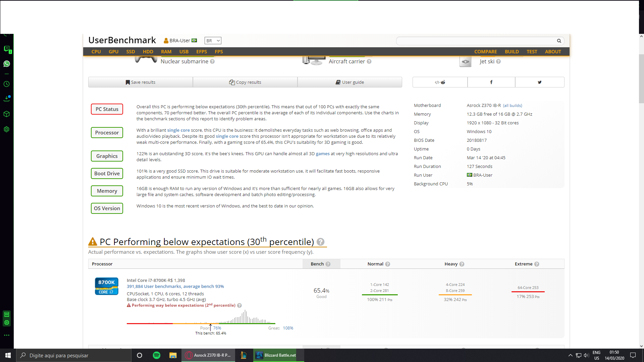The height and width of the screenshot is (362, 644).
Task: Open FPS menu in navigation bar
Action: pyautogui.click(x=219, y=52)
